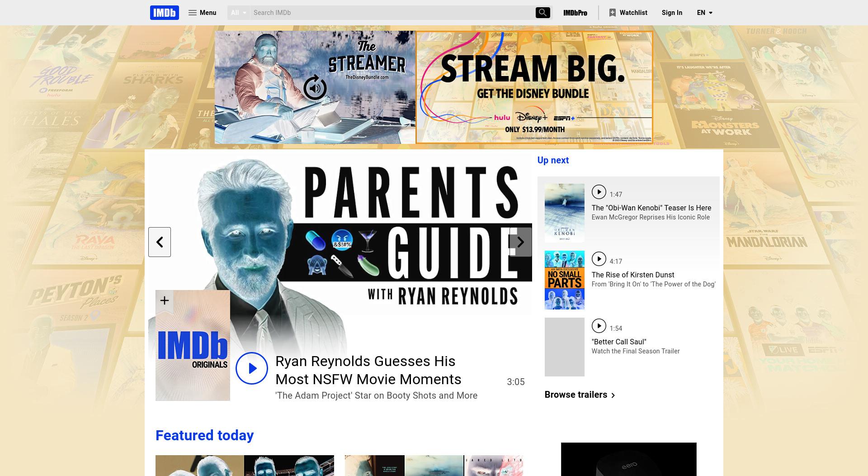This screenshot has width=868, height=476.
Task: Expand the All search category dropdown
Action: 239,13
